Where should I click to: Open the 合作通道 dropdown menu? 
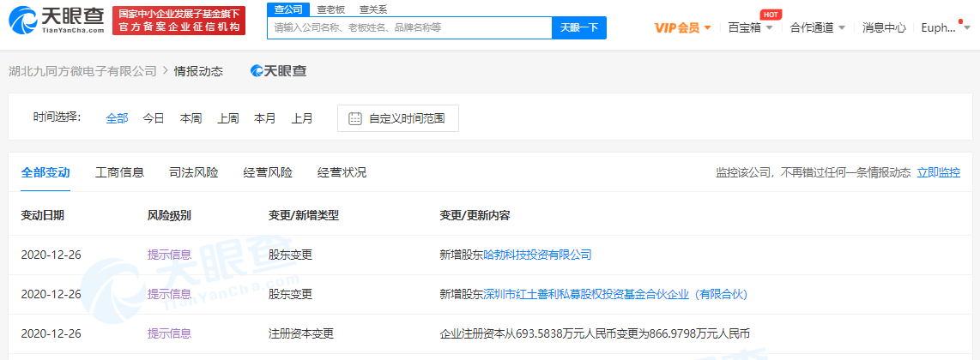(x=818, y=28)
